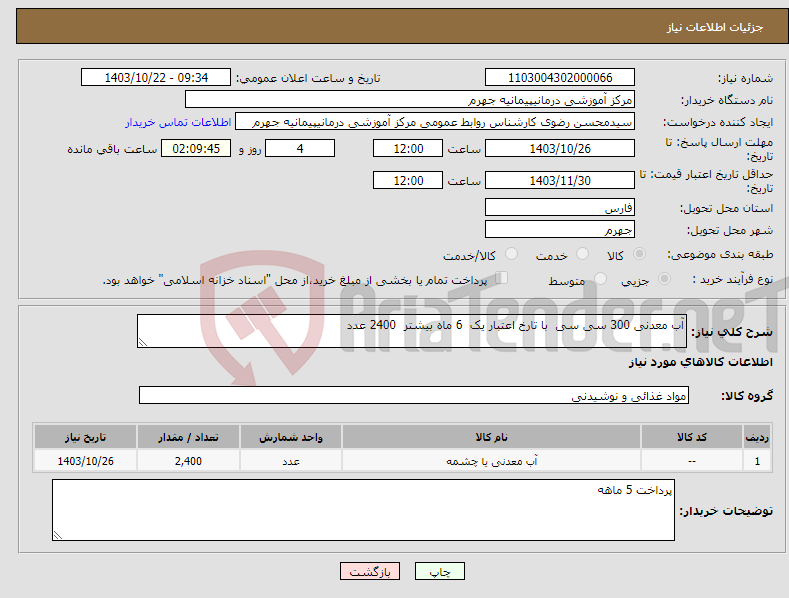Viewport: 789px width, 598px height.
Task: Select the کالا radio button
Action: pyautogui.click(x=640, y=254)
